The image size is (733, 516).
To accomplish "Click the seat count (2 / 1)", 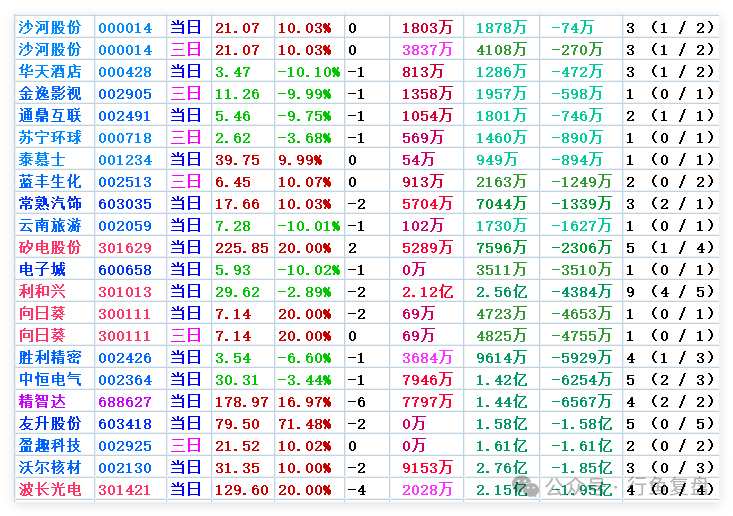I will [682, 203].
